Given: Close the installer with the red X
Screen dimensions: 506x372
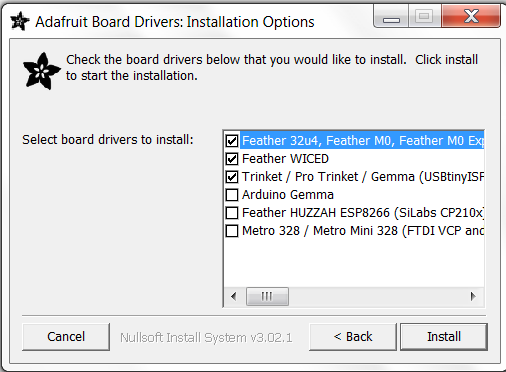Looking at the screenshot, I should click(x=471, y=16).
